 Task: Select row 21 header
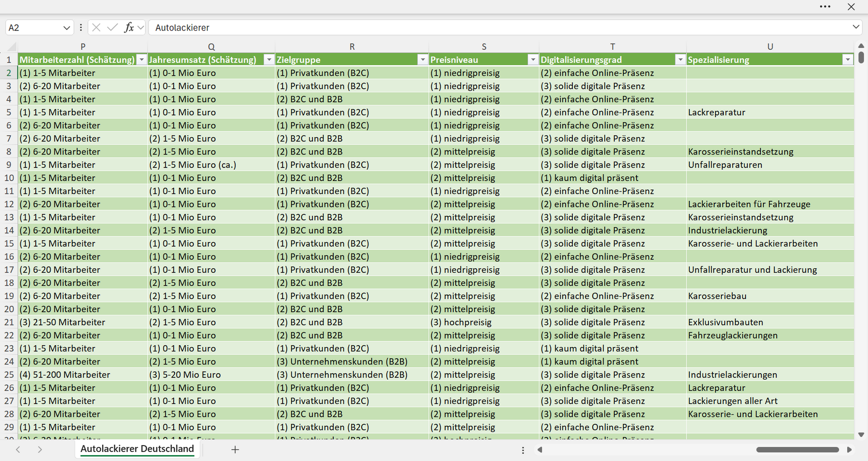pyautogui.click(x=9, y=322)
